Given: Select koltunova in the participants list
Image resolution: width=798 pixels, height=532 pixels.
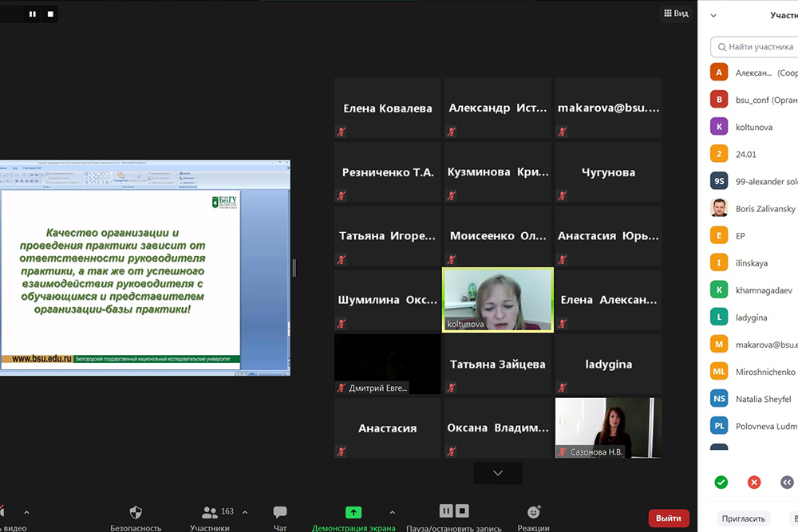Looking at the screenshot, I should coord(754,127).
